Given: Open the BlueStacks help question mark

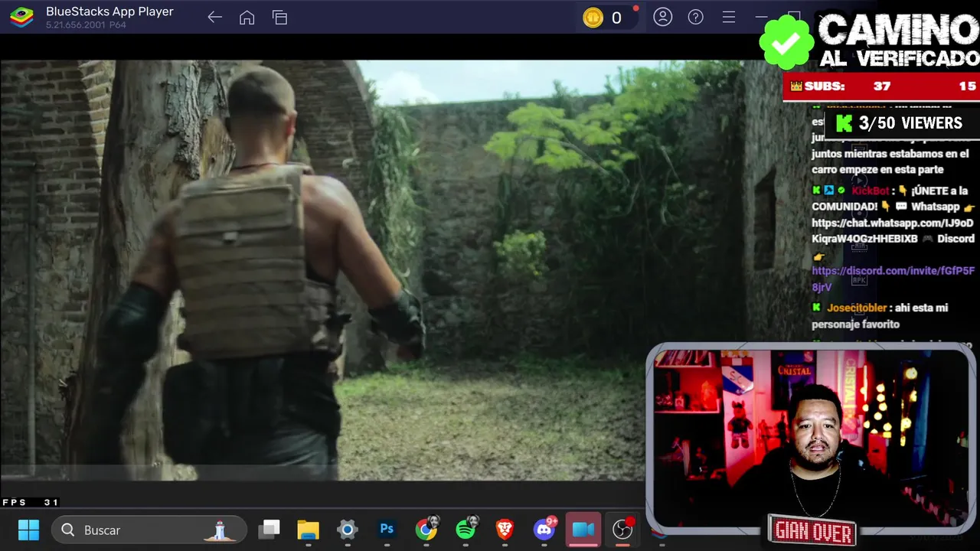Looking at the screenshot, I should click(695, 17).
